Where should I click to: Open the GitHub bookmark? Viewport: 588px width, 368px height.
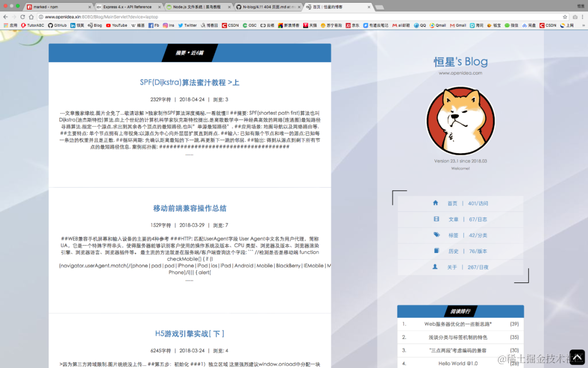tap(57, 26)
